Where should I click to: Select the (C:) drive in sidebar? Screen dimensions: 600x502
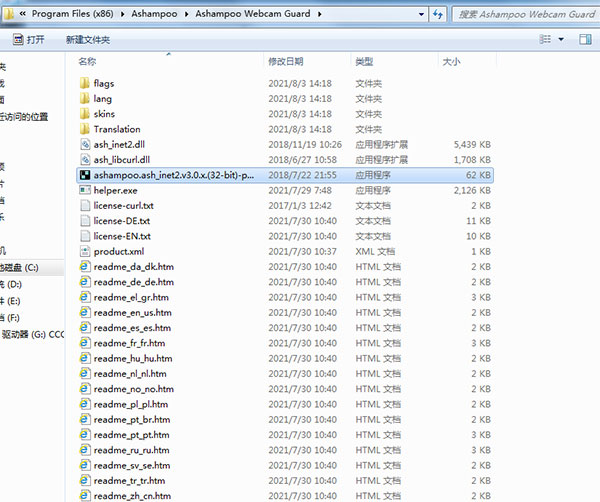click(32, 267)
